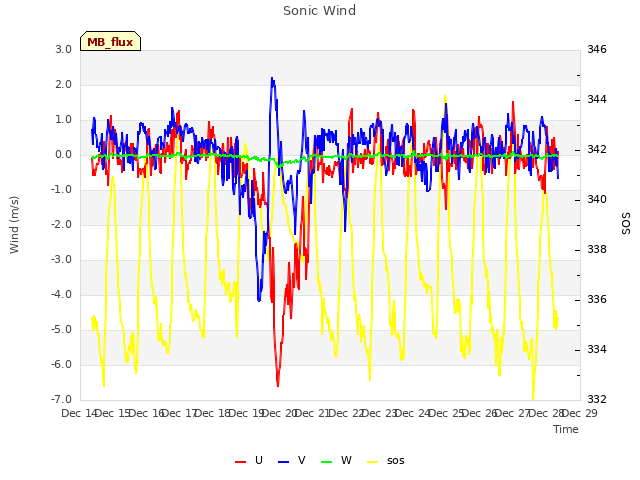Click the Dec 27 x-axis tick label
This screenshot has width=640, height=480.
pyautogui.click(x=513, y=413)
